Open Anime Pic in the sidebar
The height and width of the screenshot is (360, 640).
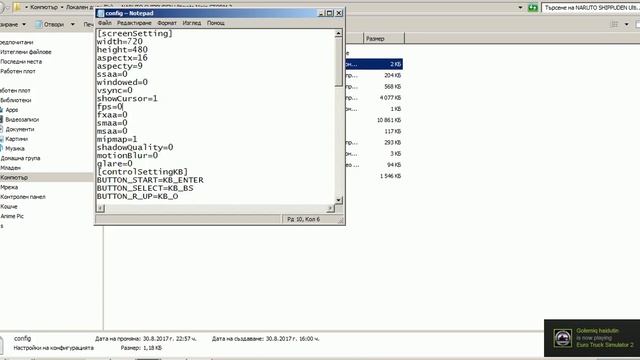tap(12, 216)
